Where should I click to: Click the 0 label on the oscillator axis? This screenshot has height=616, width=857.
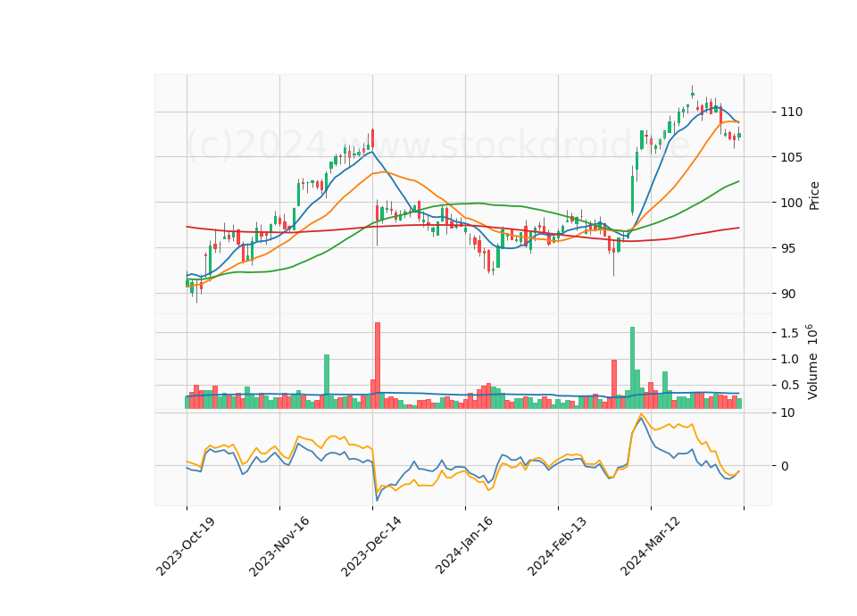tap(785, 466)
